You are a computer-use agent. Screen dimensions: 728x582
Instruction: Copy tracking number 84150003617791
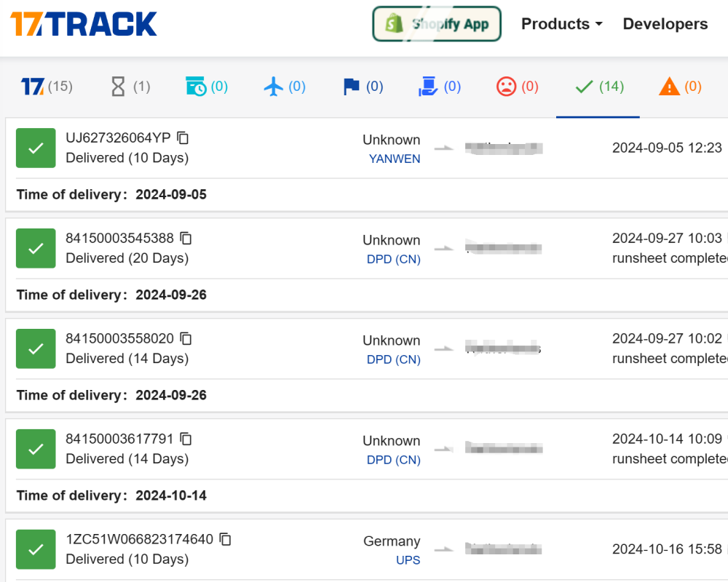186,439
